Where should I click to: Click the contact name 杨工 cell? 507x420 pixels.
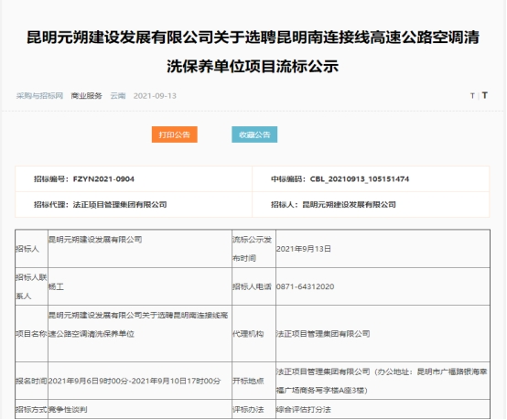click(x=140, y=286)
